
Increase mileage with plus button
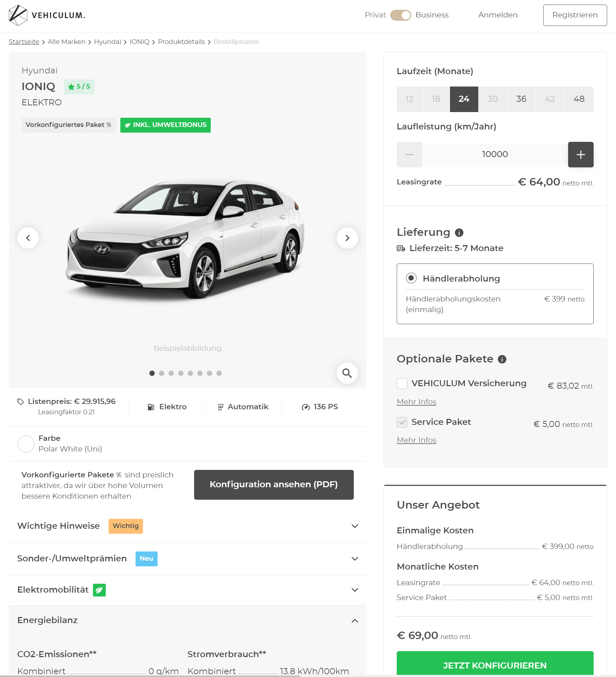581,155
